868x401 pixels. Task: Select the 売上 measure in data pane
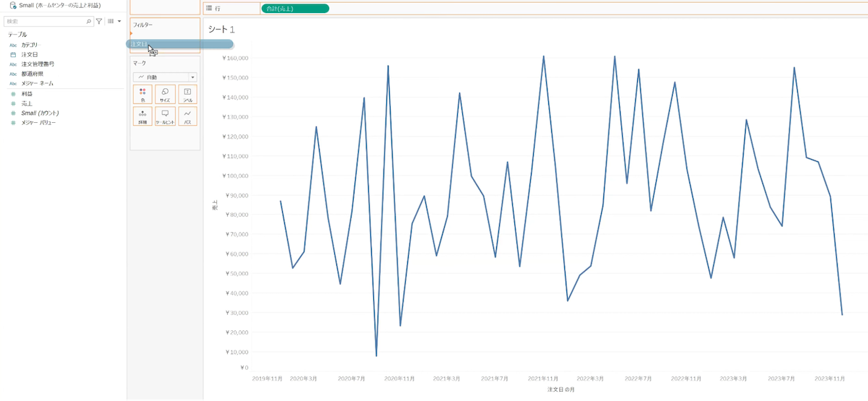point(27,103)
